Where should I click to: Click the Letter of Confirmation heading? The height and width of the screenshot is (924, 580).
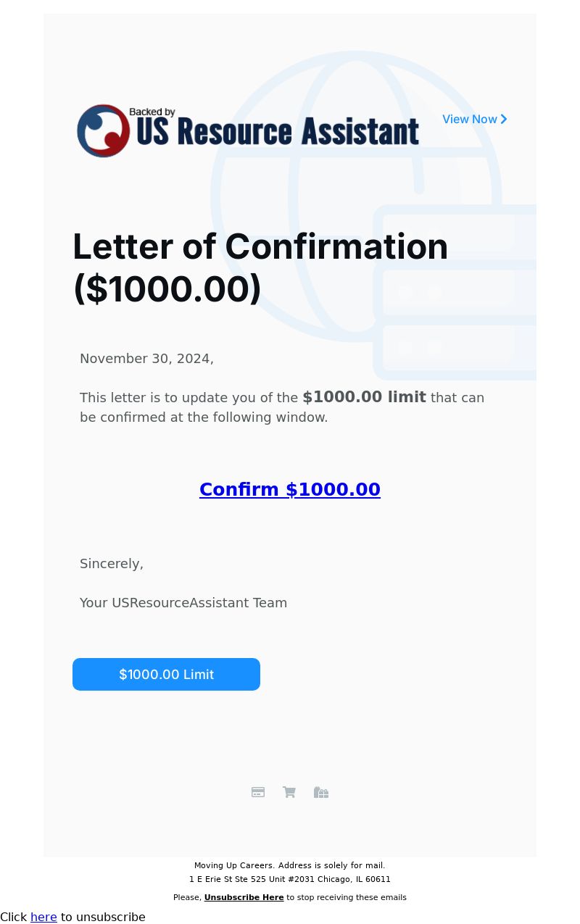click(260, 267)
